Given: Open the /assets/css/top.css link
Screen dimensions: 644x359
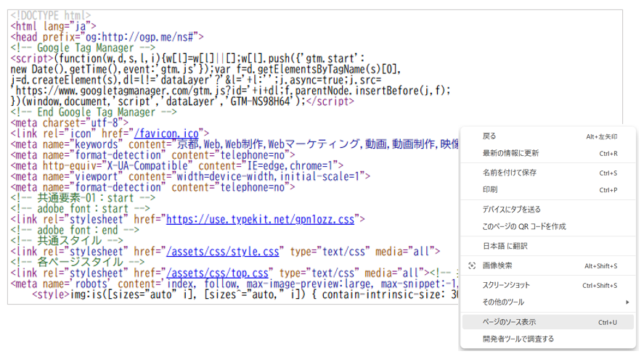Looking at the screenshot, I should (x=217, y=273).
